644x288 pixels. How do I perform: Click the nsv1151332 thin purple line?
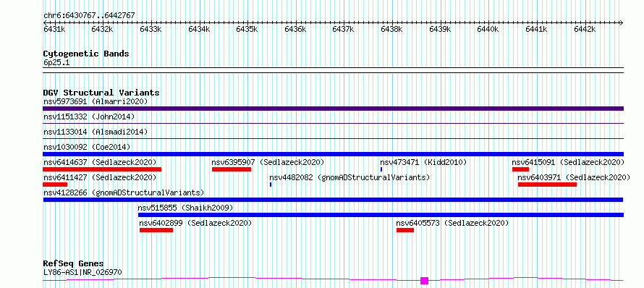coord(333,123)
